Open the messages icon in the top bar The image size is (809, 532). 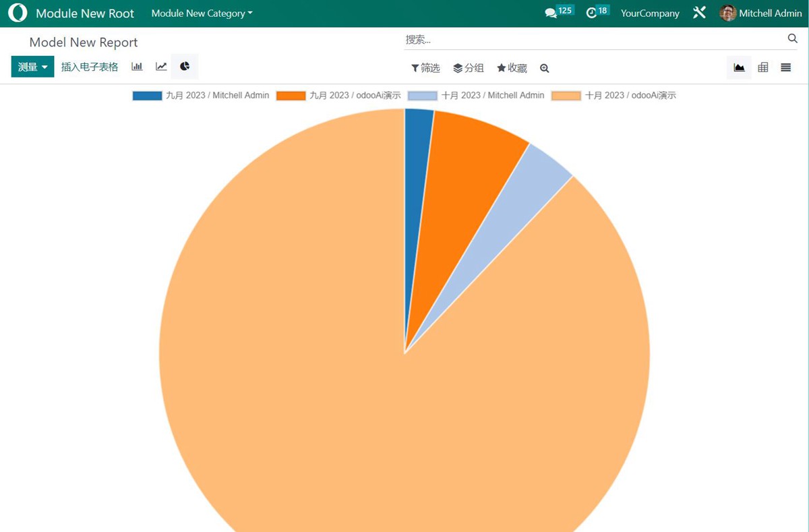(554, 12)
